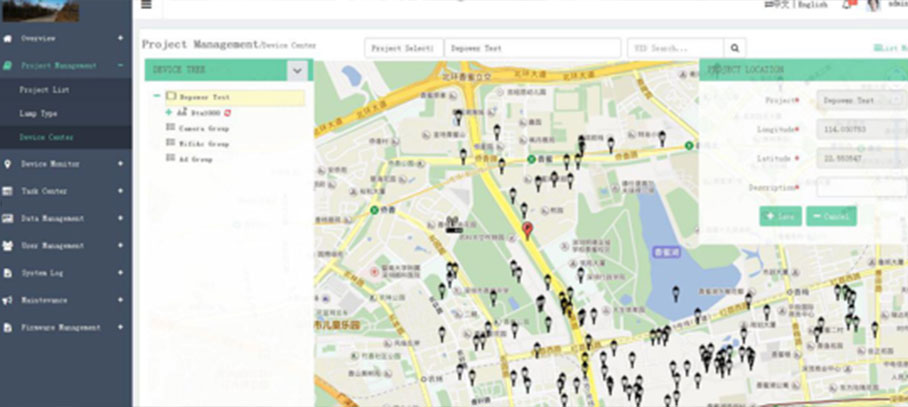
Task: Click the UID Search input field
Action: (x=675, y=48)
